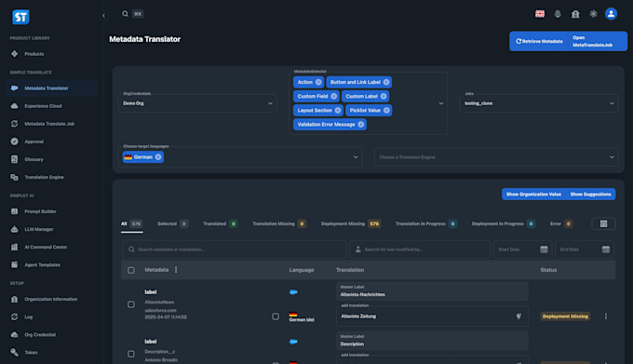Image resolution: width=633 pixels, height=364 pixels.
Task: Click the ST logo icon
Action: [x=20, y=17]
